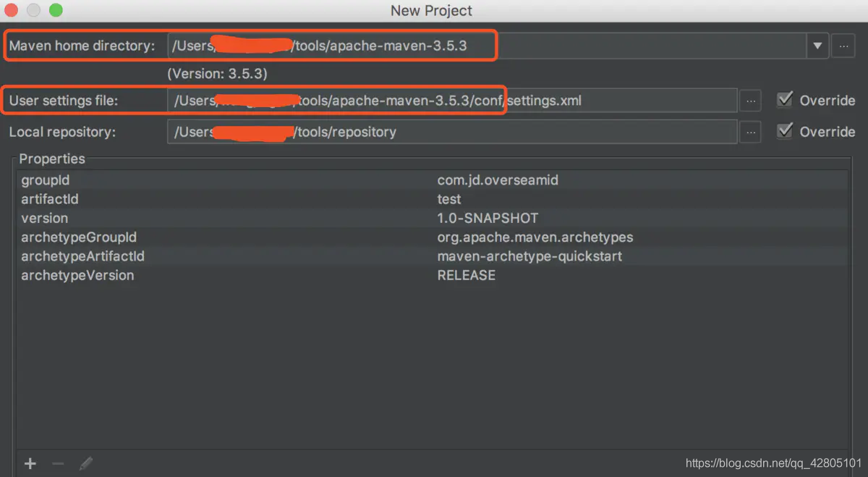Select the RELEASE archetypeVersion value
Screen dimensions: 868x477
[467, 275]
